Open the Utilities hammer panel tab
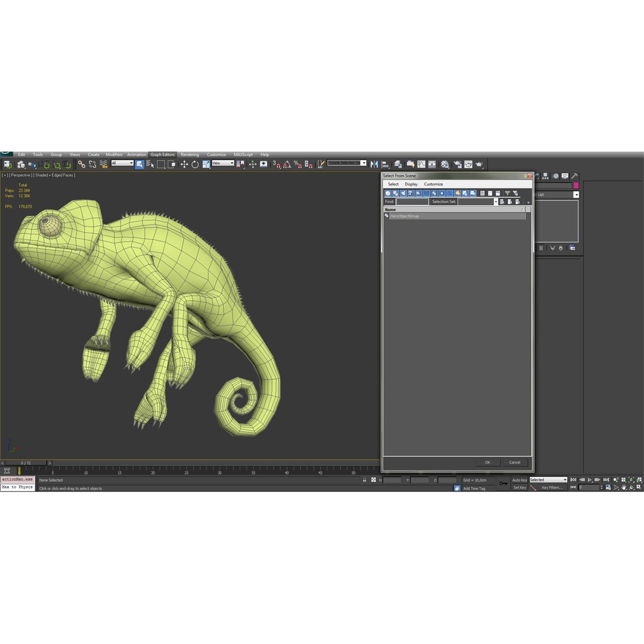Screen dimensions: 644x644 click(x=574, y=176)
